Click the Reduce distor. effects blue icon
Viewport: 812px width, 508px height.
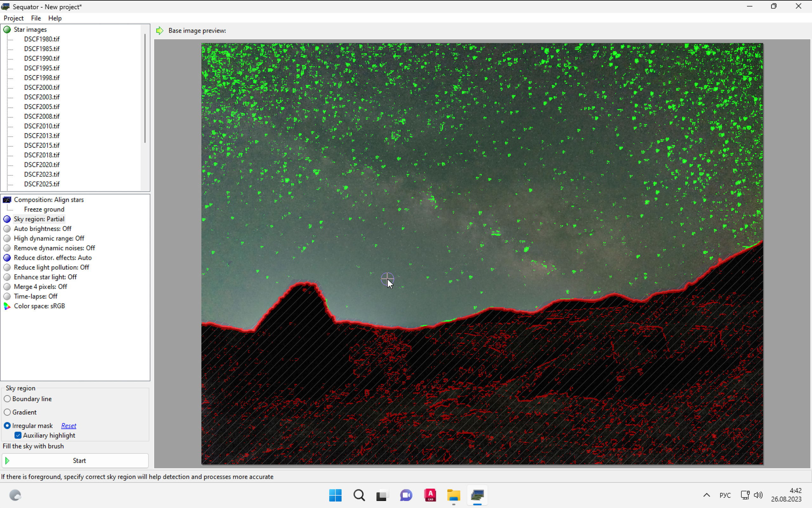(x=7, y=258)
